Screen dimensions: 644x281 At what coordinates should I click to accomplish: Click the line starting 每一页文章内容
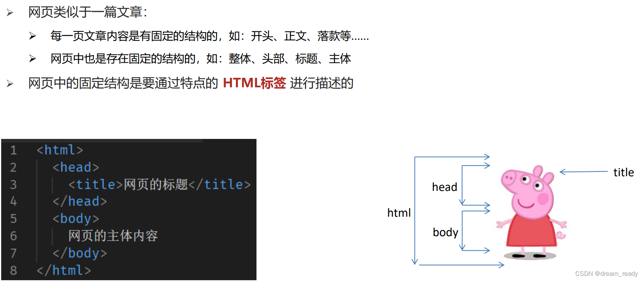(210, 36)
